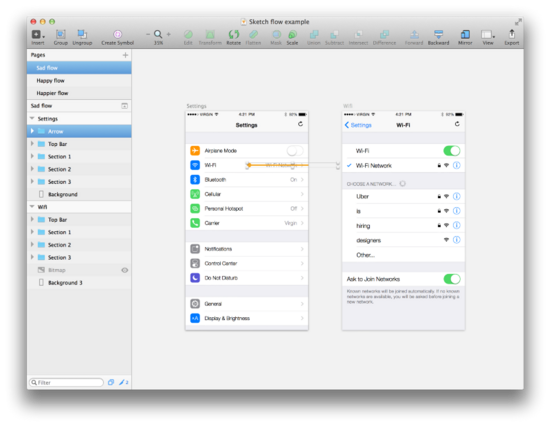Collapse the Settings artboard layers

click(x=32, y=119)
